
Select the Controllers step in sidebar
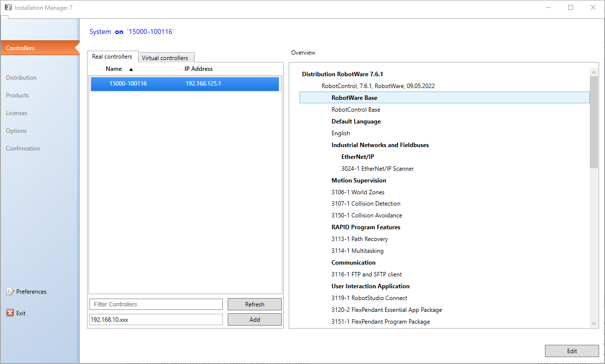[40, 48]
